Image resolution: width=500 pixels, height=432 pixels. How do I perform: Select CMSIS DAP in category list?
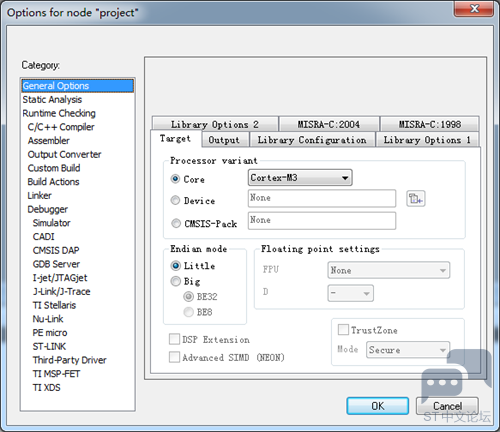[x=56, y=250]
